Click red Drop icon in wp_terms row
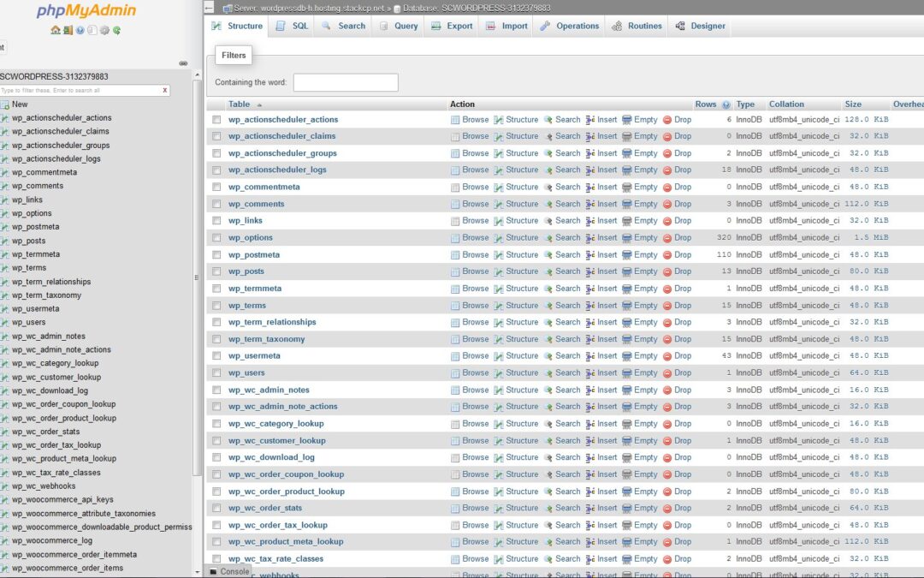Screen dimensions: 924x578 (667, 306)
